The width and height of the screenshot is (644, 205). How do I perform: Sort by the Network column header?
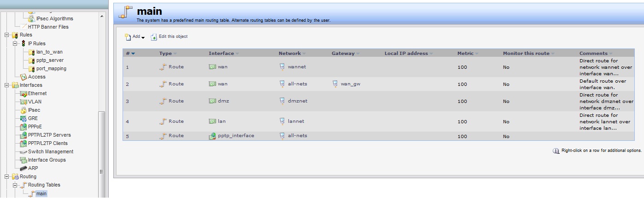click(292, 54)
